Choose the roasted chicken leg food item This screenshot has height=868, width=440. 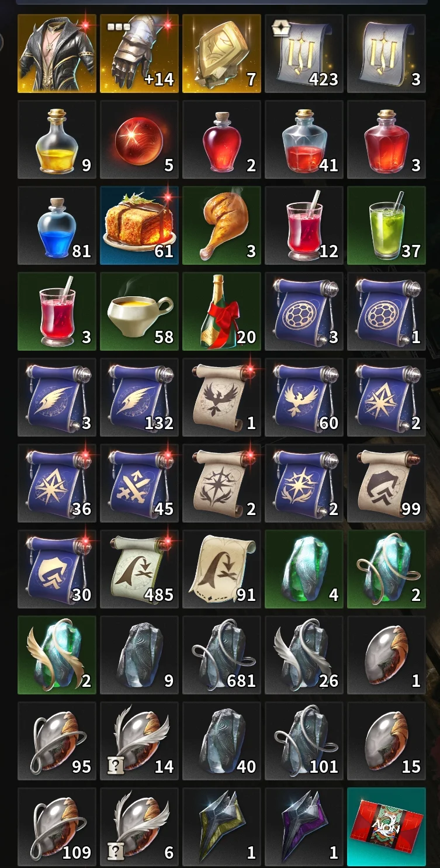point(221,226)
